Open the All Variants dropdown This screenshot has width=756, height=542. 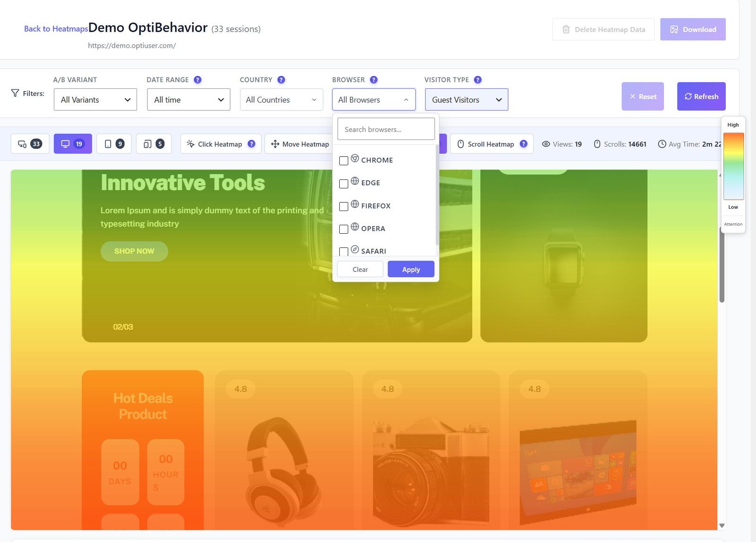[x=95, y=100]
